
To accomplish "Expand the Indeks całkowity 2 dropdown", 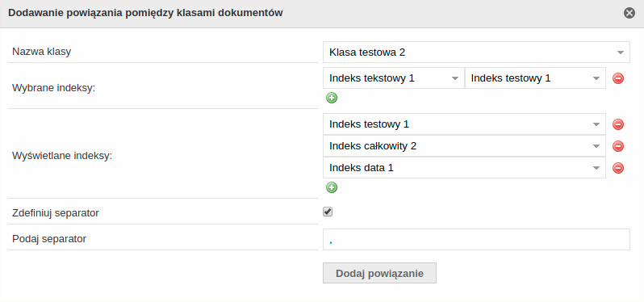I will tap(464, 146).
